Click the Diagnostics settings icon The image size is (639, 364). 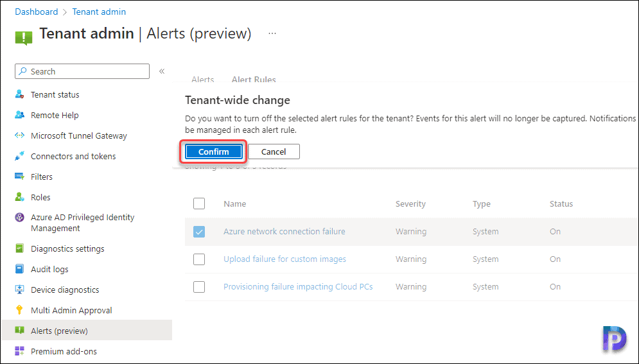19,248
